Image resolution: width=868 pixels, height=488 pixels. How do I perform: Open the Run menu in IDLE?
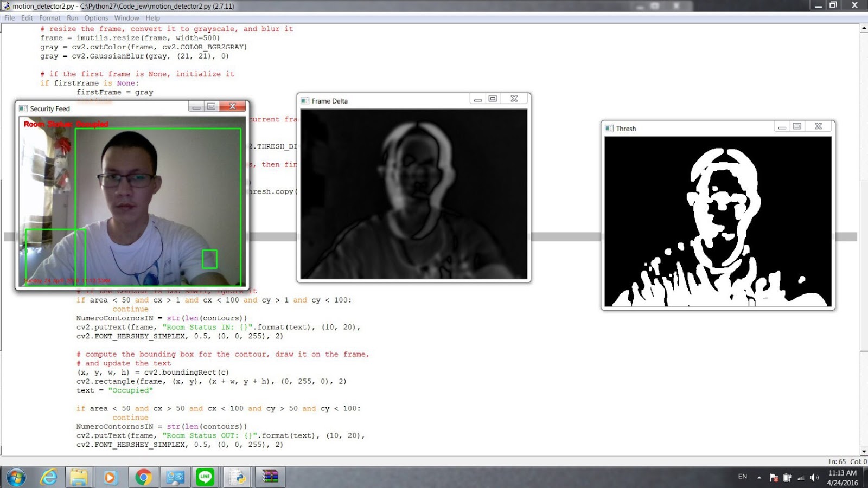click(72, 18)
